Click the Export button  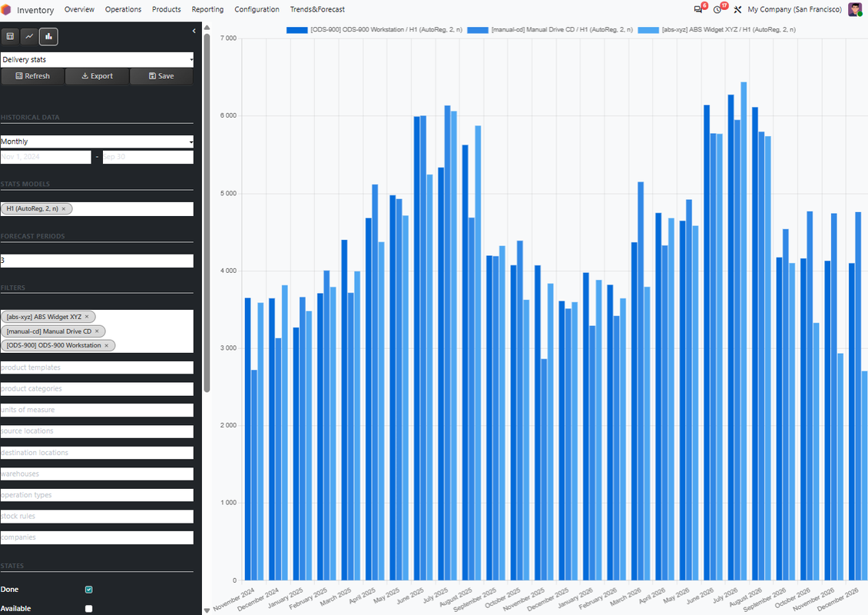pyautogui.click(x=97, y=76)
